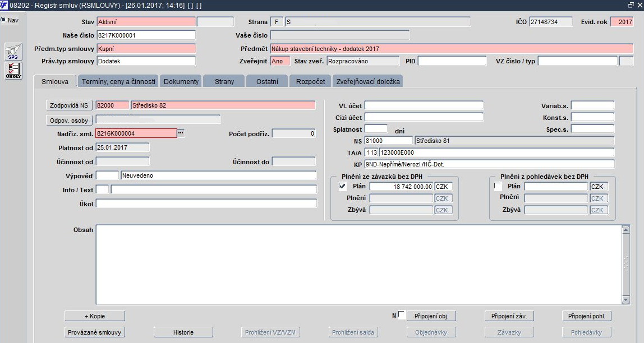Focus the Variab.s. field

[592, 105]
